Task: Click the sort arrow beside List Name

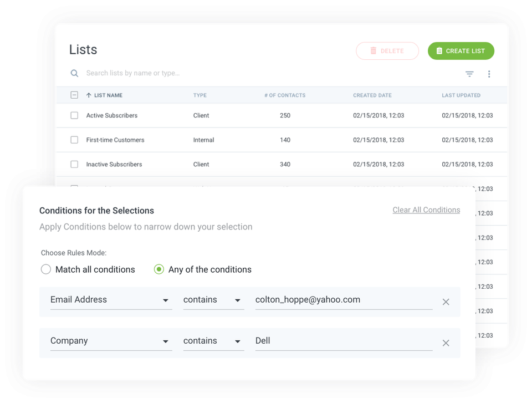Action: coord(89,95)
